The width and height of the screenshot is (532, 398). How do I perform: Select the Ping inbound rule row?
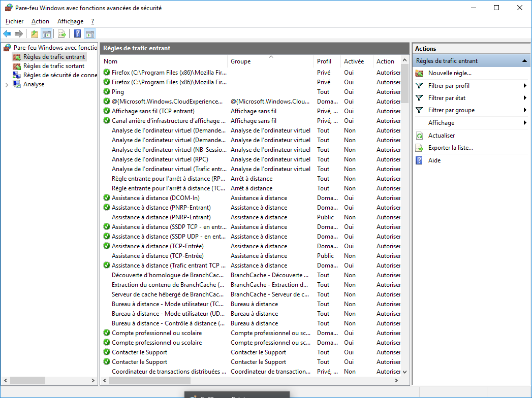(x=118, y=92)
